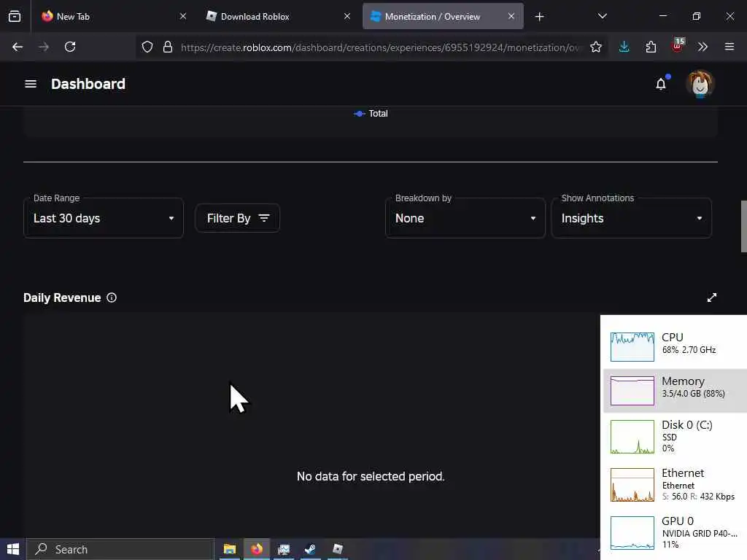Close the Monetization / Overview tab
747x560 pixels.
[x=511, y=16]
